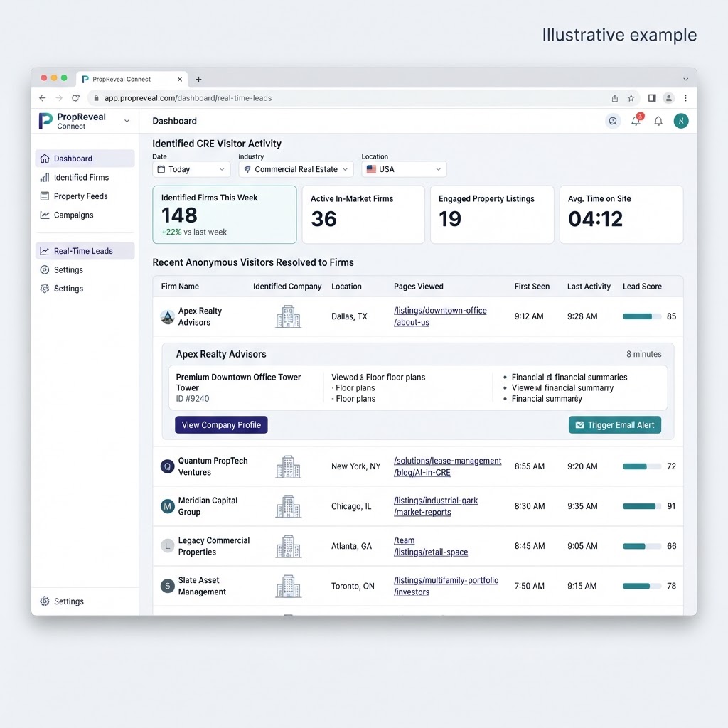Click the Active In-Market Firms card
Viewport: 728px width, 728px height.
click(x=363, y=215)
